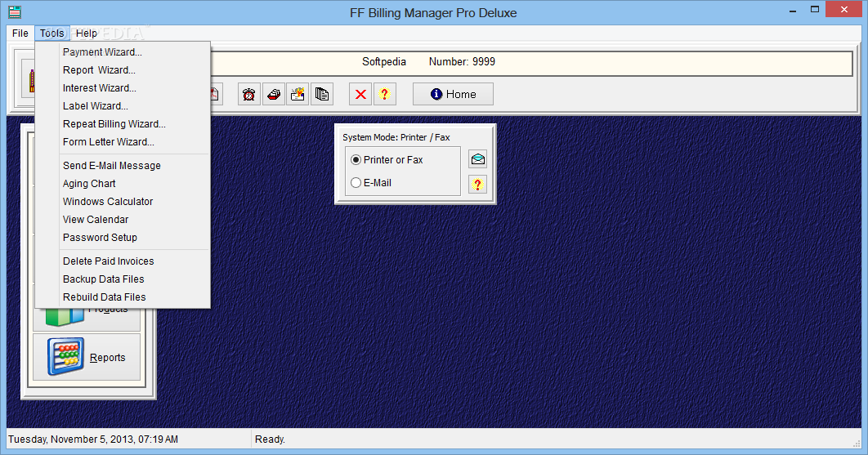This screenshot has width=868, height=455.
Task: Maximize the FF Billing Manager window
Action: (815, 10)
